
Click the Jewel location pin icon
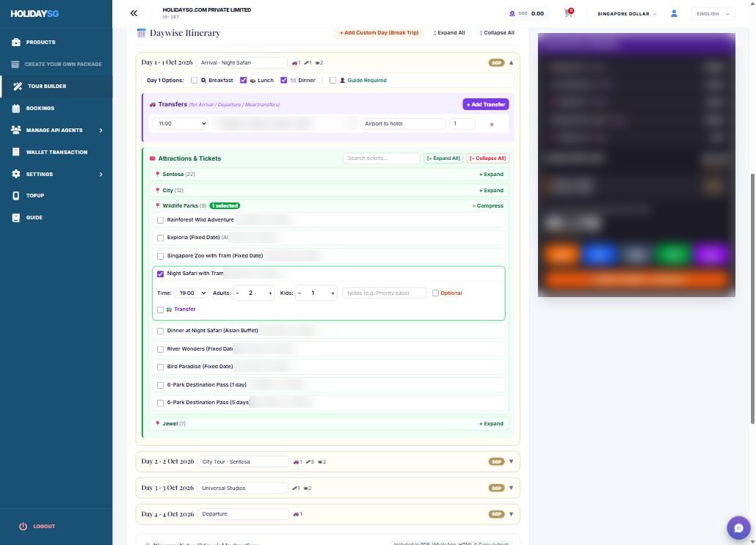(x=158, y=423)
